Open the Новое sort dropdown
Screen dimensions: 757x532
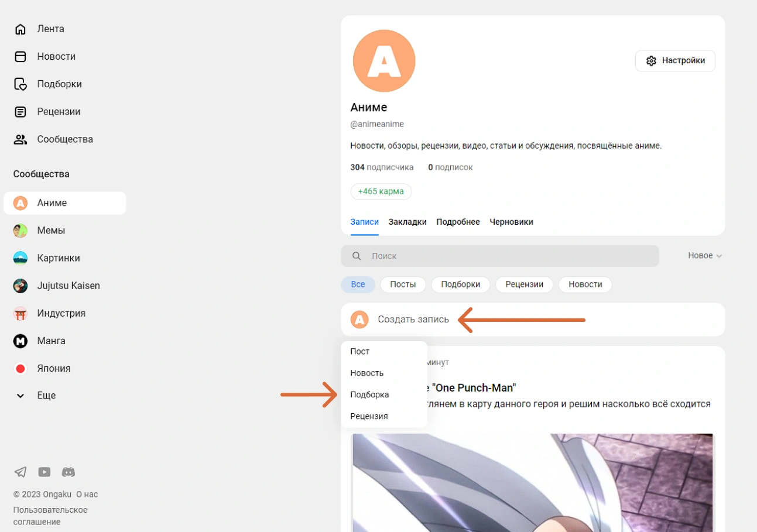click(704, 256)
